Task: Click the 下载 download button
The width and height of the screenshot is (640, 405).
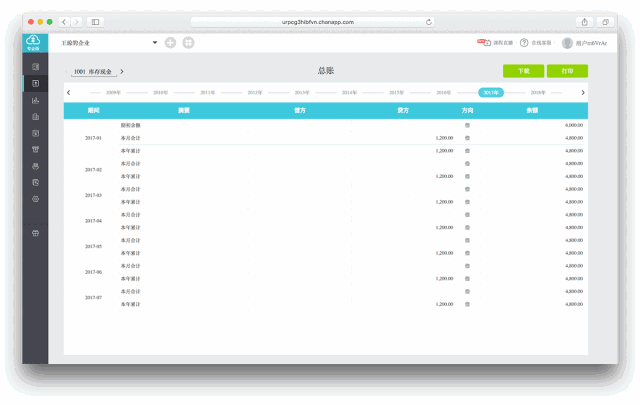Action: [523, 71]
